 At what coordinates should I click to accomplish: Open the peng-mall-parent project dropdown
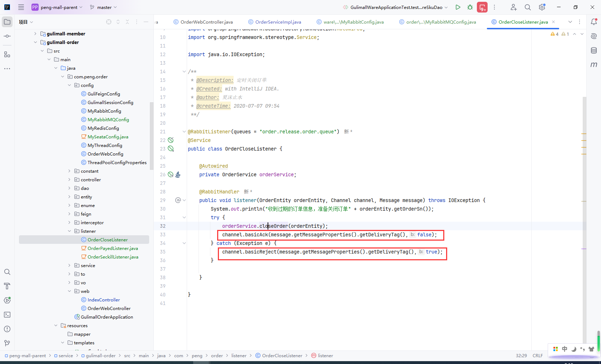(x=57, y=7)
